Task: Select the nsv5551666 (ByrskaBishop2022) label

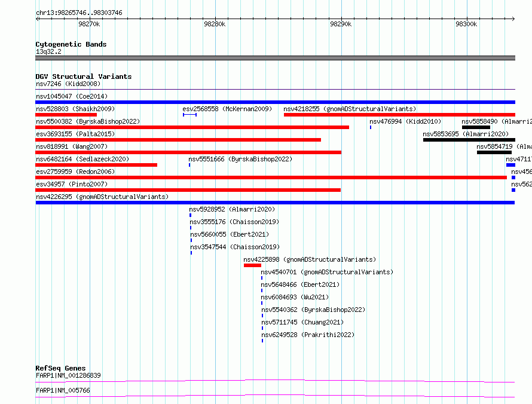Action: 240,159
